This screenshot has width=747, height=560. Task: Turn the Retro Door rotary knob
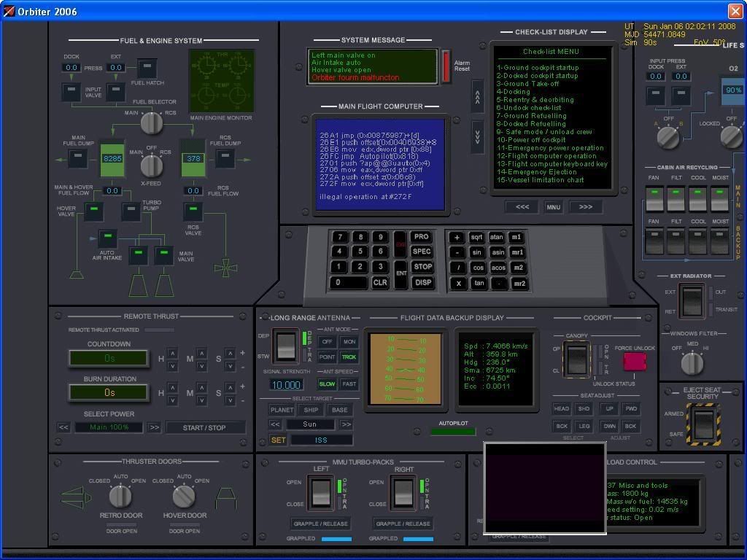click(x=120, y=497)
